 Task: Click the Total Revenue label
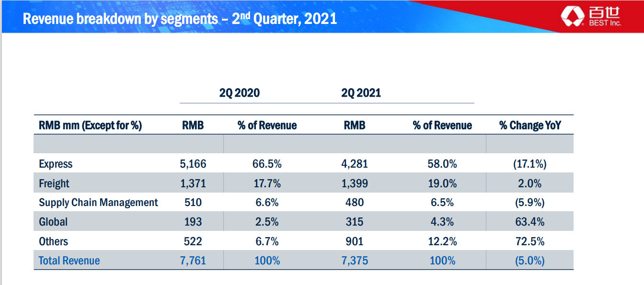click(x=69, y=261)
